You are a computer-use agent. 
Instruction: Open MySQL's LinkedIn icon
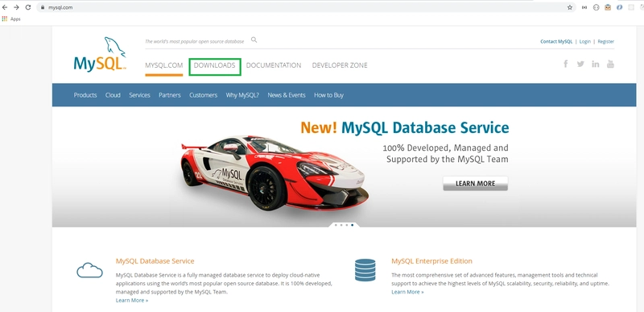pyautogui.click(x=596, y=64)
